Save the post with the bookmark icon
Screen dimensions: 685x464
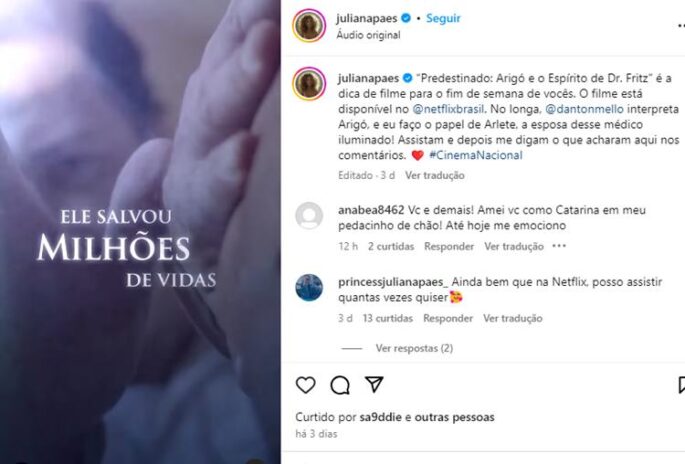pyautogui.click(x=682, y=385)
